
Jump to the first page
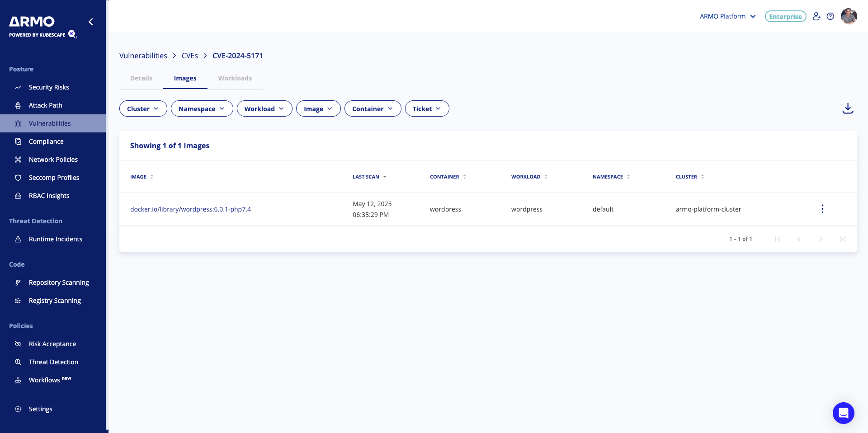coord(778,239)
